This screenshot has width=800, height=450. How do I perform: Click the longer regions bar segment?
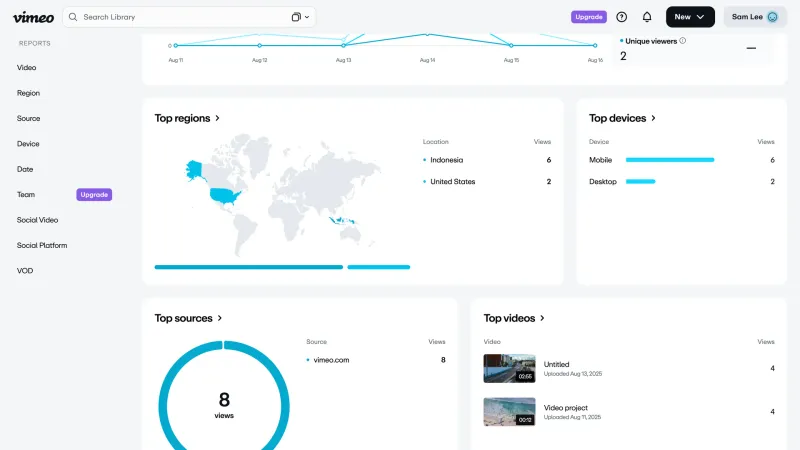point(248,267)
